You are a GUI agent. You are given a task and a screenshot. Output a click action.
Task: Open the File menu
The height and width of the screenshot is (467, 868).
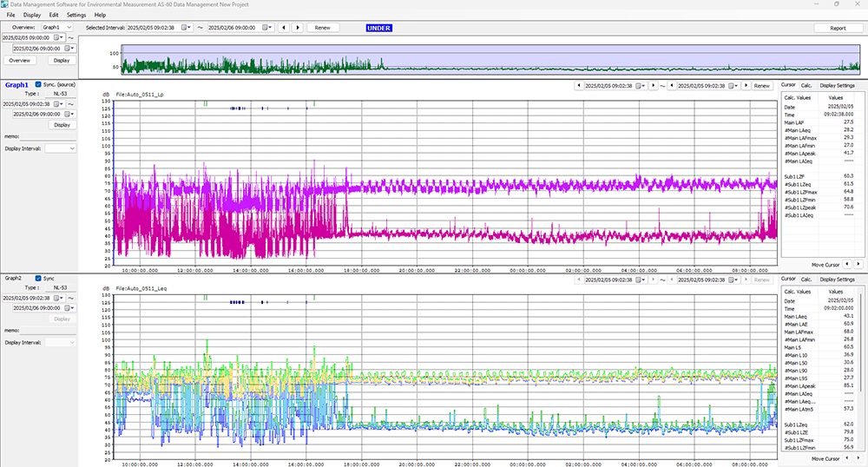(x=10, y=15)
